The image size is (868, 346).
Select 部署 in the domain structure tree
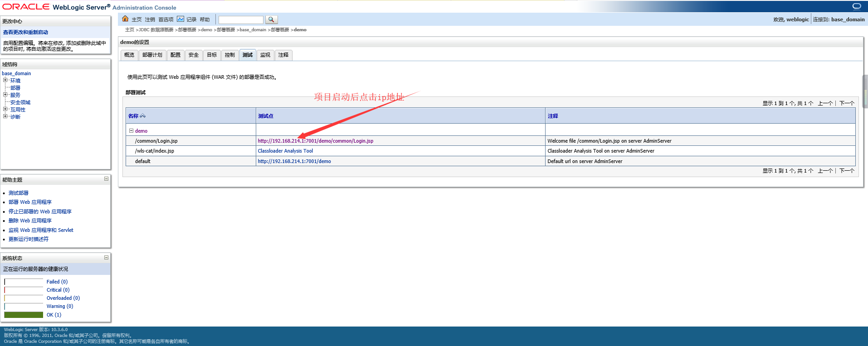[x=15, y=88]
